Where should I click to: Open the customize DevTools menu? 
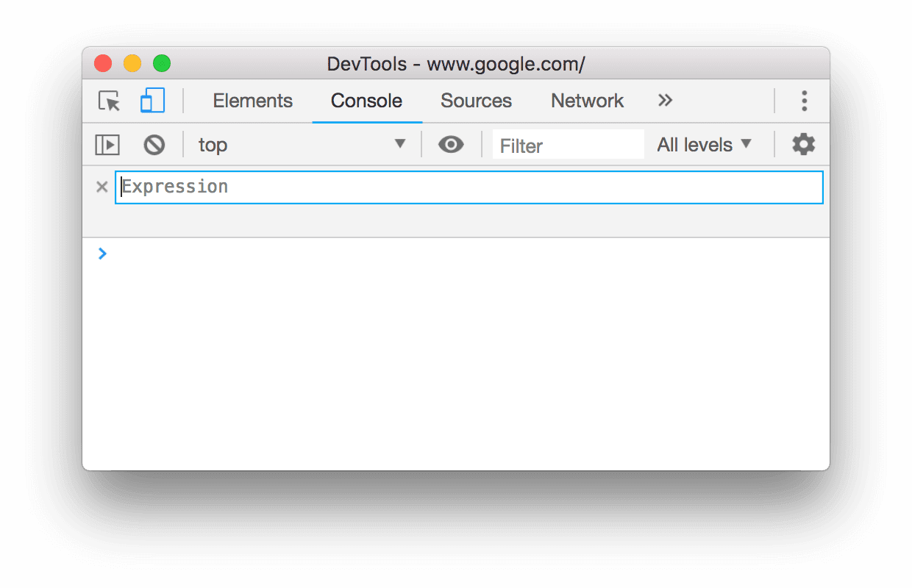(805, 101)
